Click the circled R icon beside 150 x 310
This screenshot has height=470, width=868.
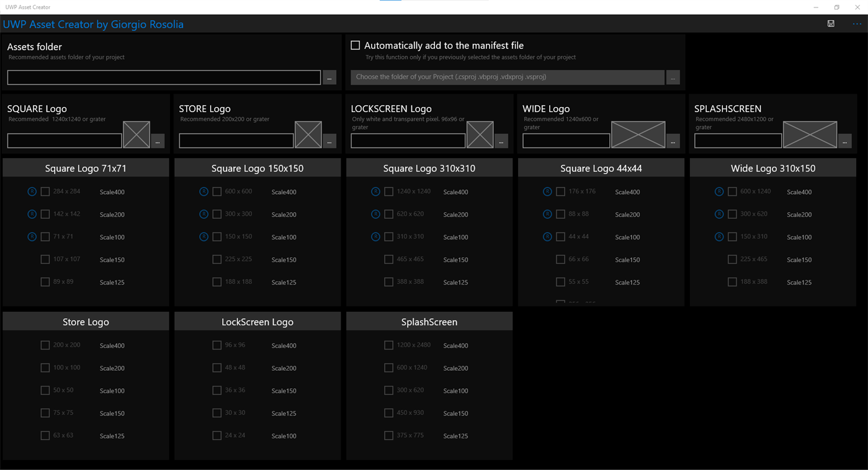pyautogui.click(x=719, y=237)
